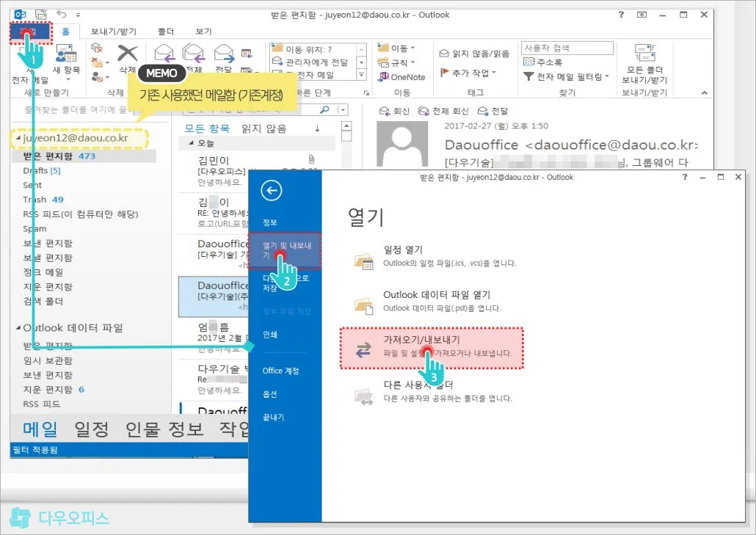
Task: Collapse the 오늘 message group
Action: 192,143
